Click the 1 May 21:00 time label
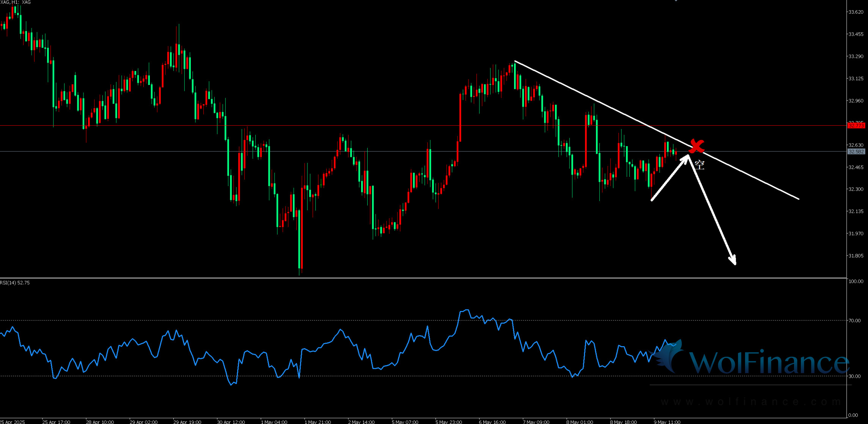 pyautogui.click(x=318, y=422)
